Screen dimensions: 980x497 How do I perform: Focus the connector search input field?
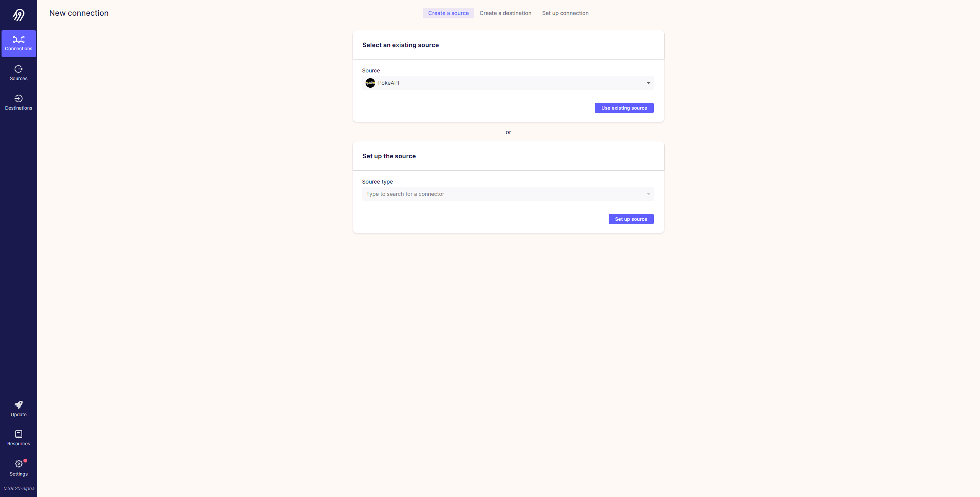[x=508, y=194]
